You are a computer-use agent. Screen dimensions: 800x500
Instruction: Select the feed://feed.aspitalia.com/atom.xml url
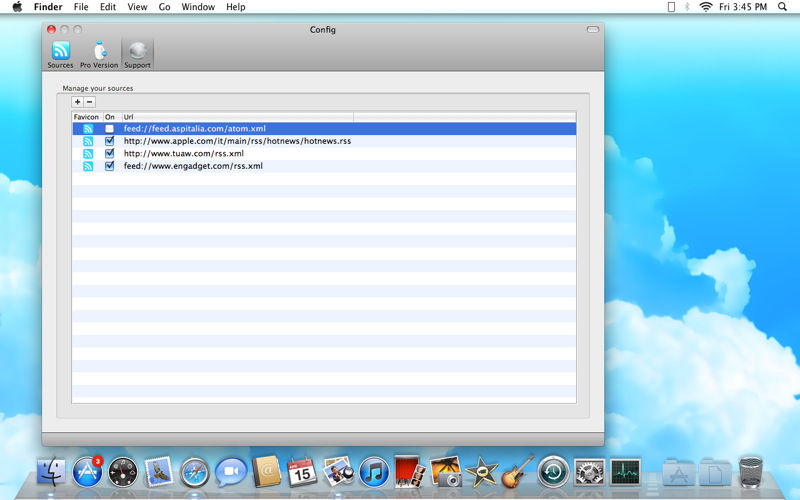(x=194, y=129)
